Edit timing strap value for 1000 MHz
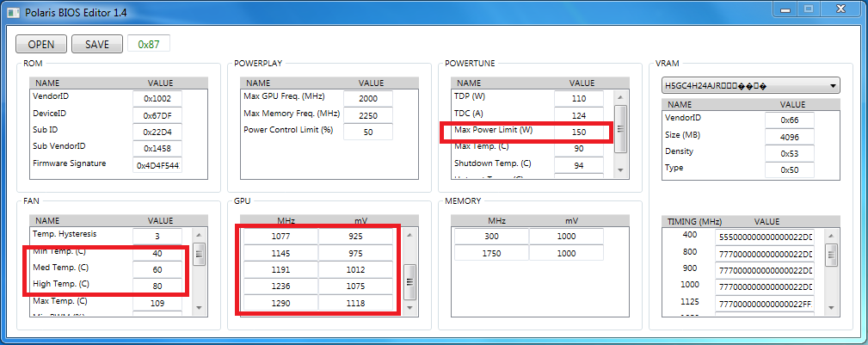 tap(766, 287)
